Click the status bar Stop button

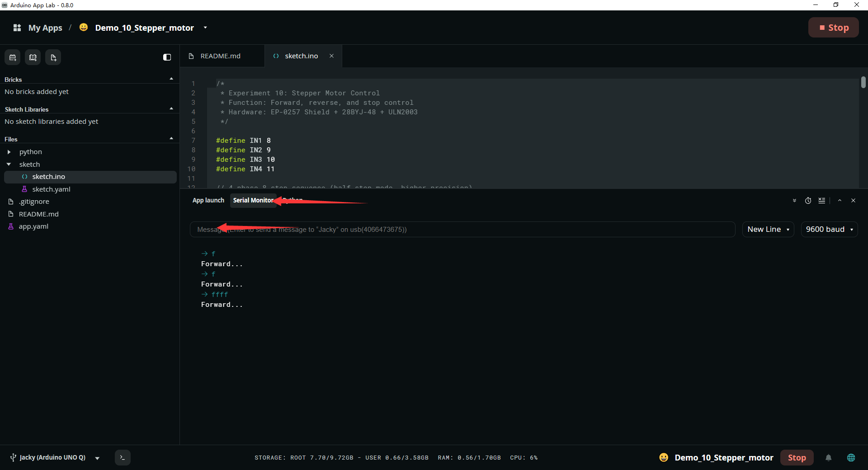point(797,457)
